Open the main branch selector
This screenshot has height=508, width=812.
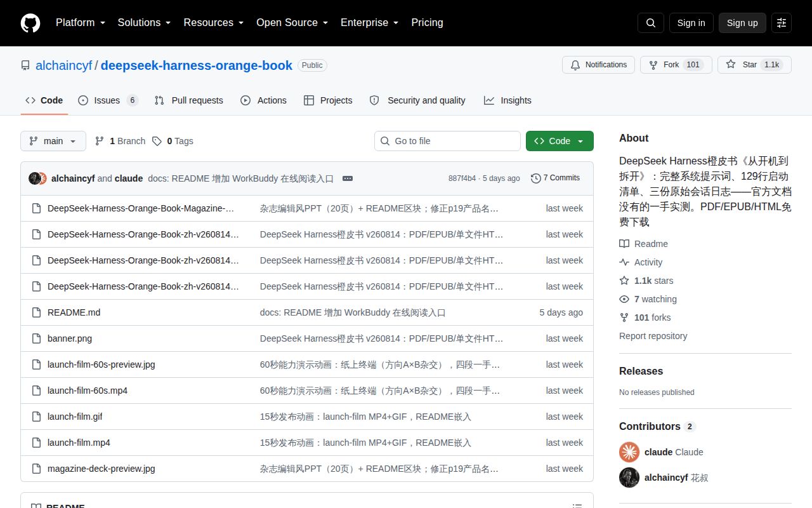coord(53,141)
